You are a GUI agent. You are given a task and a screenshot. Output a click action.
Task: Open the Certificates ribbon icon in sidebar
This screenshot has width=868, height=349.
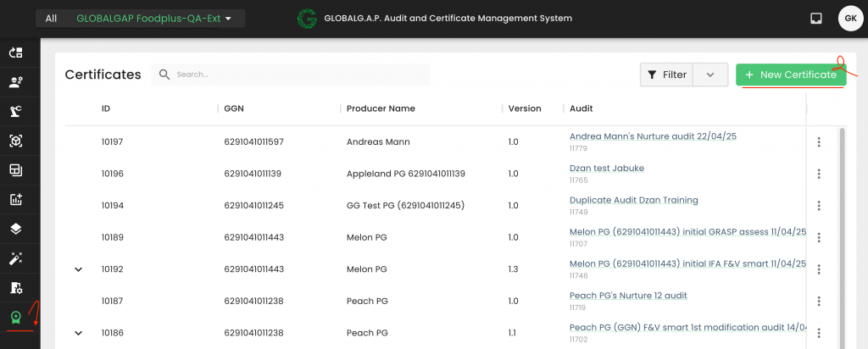15,318
